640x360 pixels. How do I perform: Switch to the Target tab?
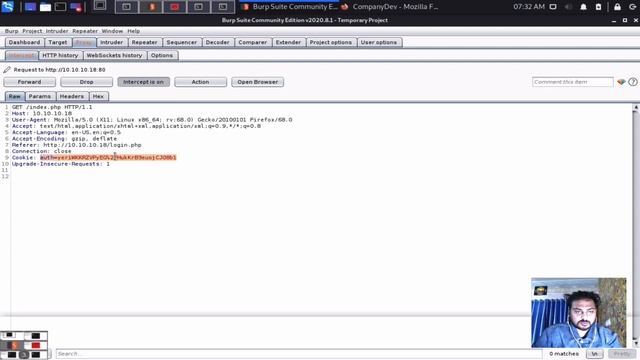tap(58, 42)
